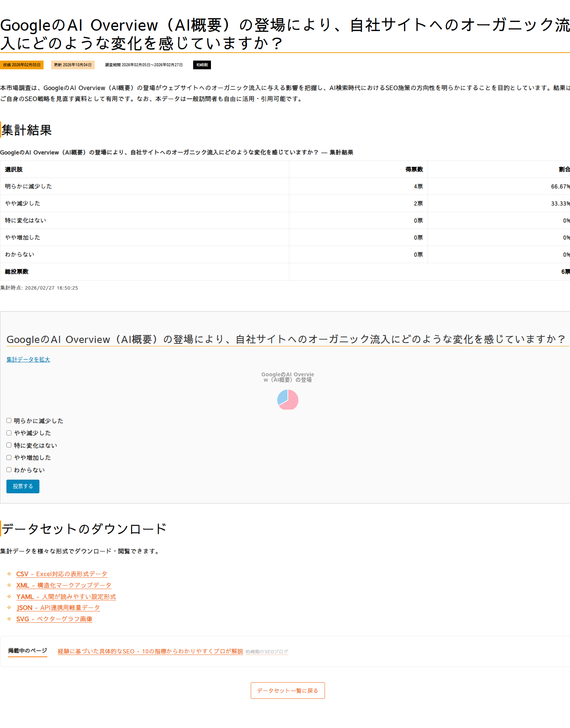Image resolution: width=570 pixels, height=728 pixels.
Task: Download the XML dataset link
Action: (64, 585)
